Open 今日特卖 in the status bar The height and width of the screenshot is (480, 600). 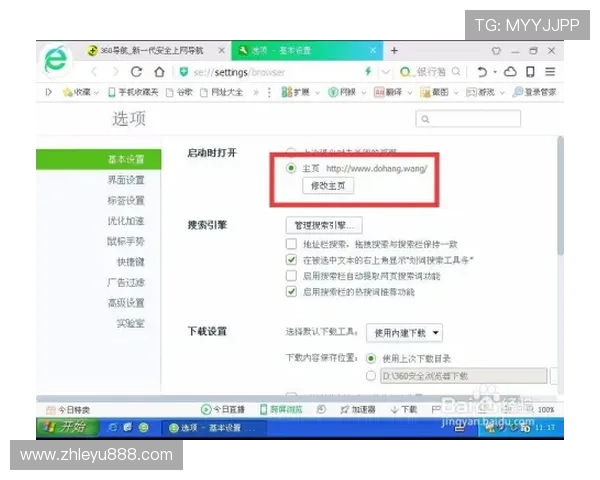pos(68,410)
